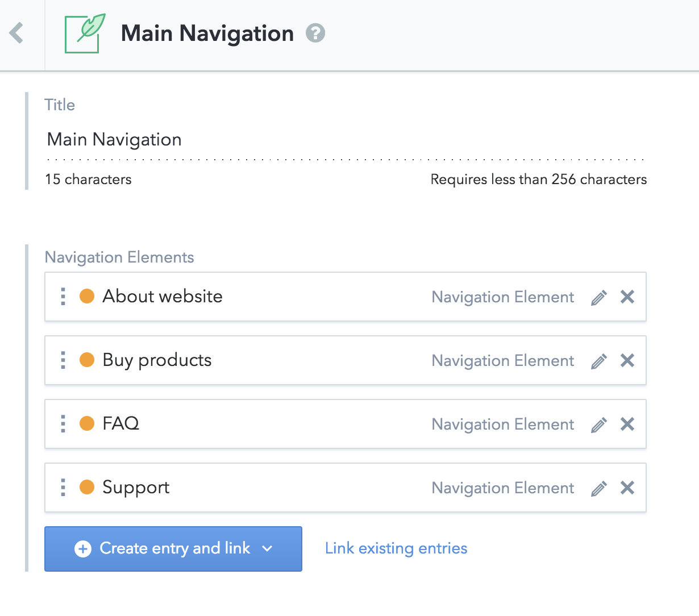Edit the About website entry pencil
The height and width of the screenshot is (616, 699).
click(x=599, y=297)
